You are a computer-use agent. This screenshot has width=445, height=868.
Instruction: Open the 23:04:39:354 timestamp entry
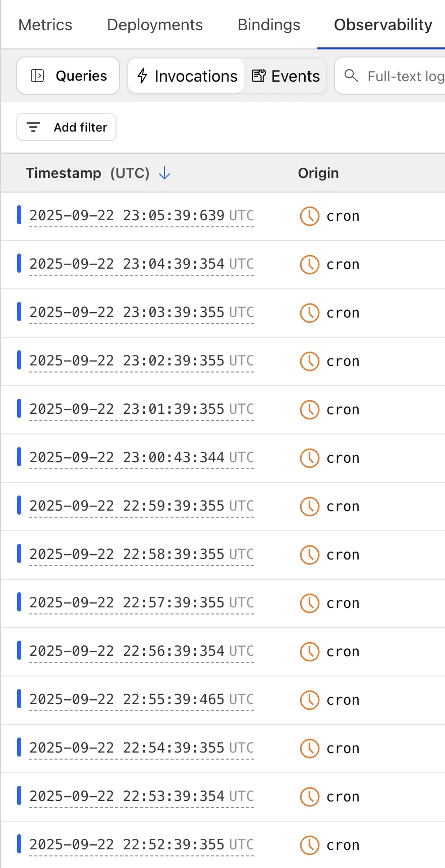141,264
